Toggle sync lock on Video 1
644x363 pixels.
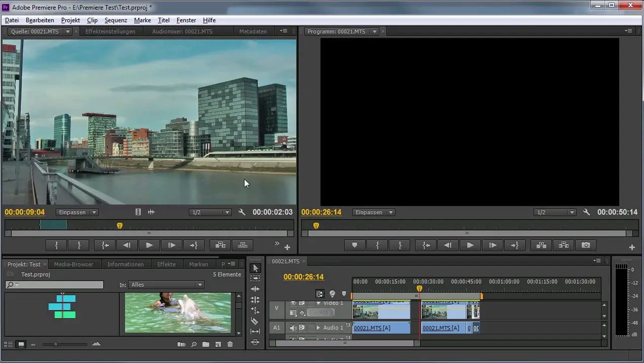pyautogui.click(x=302, y=303)
